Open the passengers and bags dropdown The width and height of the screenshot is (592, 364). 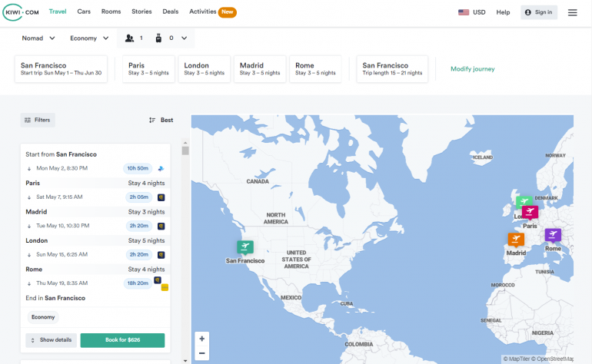[x=156, y=38]
